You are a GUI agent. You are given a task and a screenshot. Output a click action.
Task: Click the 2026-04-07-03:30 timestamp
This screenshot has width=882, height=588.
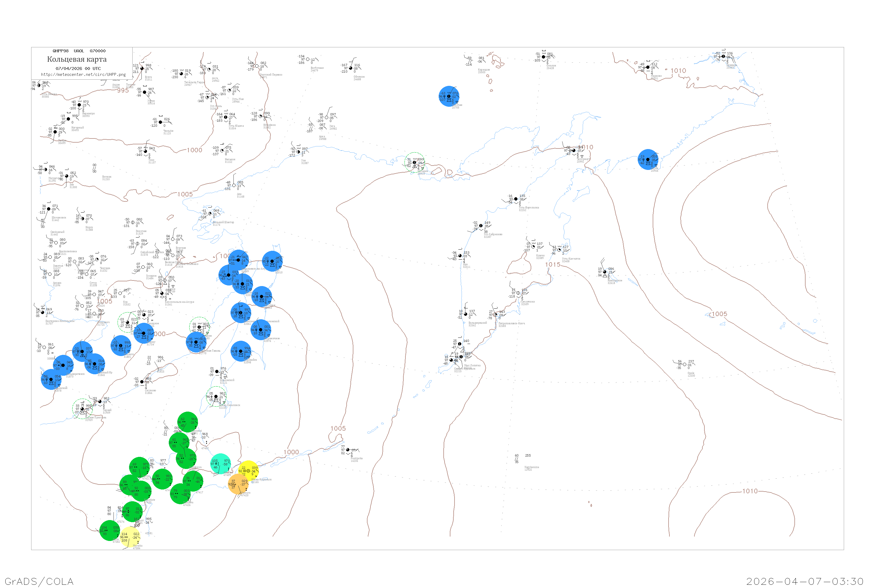805,581
